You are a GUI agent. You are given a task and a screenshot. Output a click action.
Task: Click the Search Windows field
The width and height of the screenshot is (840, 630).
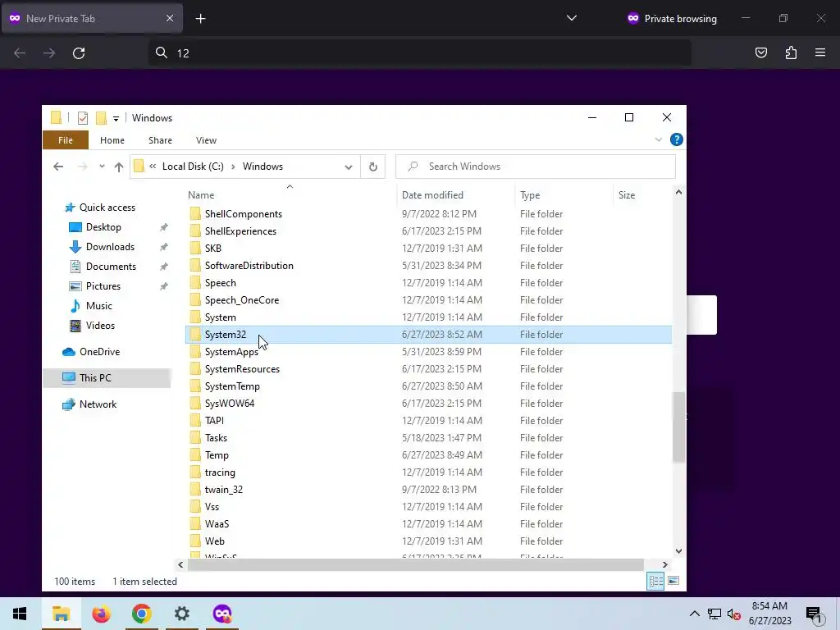point(535,167)
